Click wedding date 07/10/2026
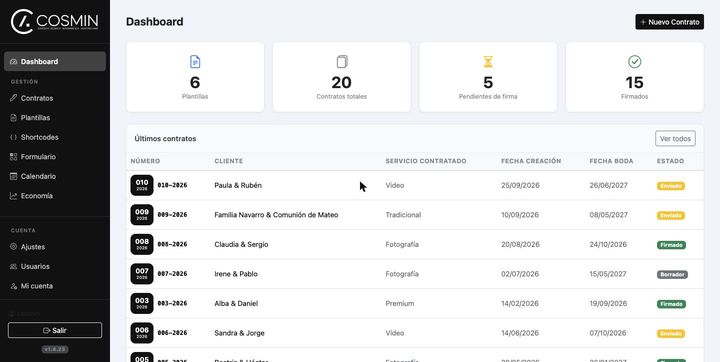The width and height of the screenshot is (720, 362). click(608, 333)
